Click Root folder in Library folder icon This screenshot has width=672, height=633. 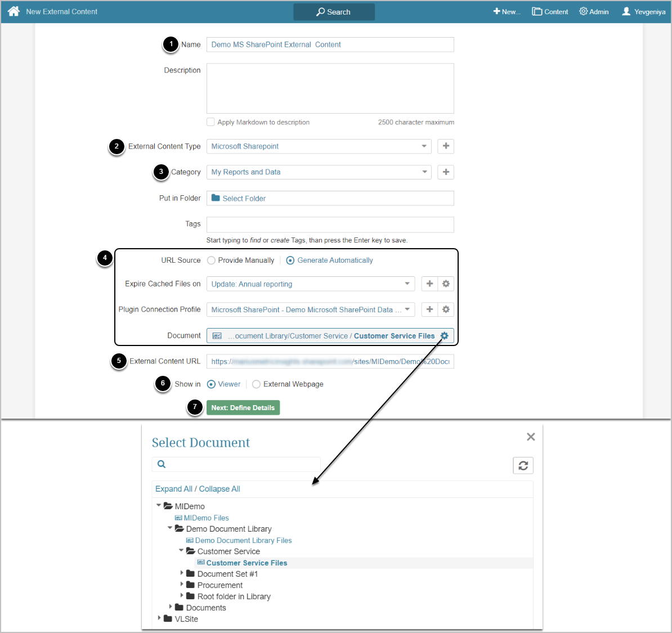pos(191,596)
